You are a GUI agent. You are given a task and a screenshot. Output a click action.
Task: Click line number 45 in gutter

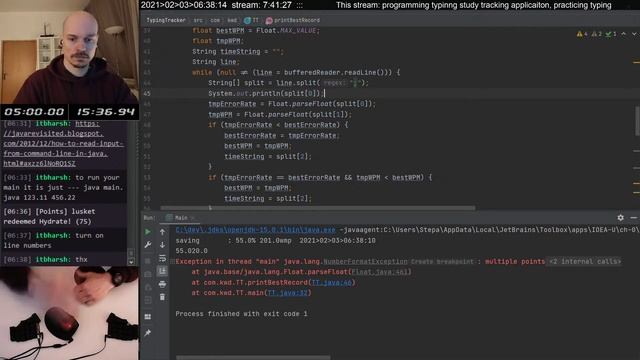tap(147, 93)
